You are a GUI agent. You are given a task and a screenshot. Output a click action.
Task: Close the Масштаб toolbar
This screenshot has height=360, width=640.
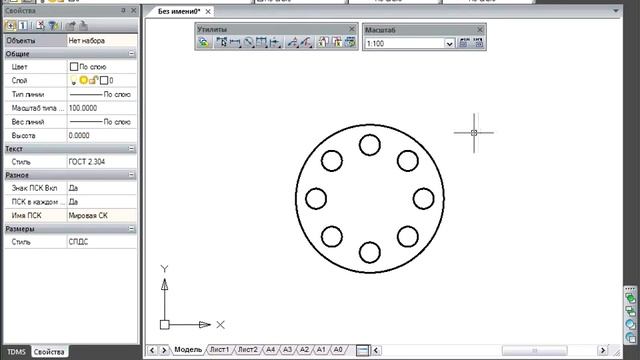coord(480,30)
